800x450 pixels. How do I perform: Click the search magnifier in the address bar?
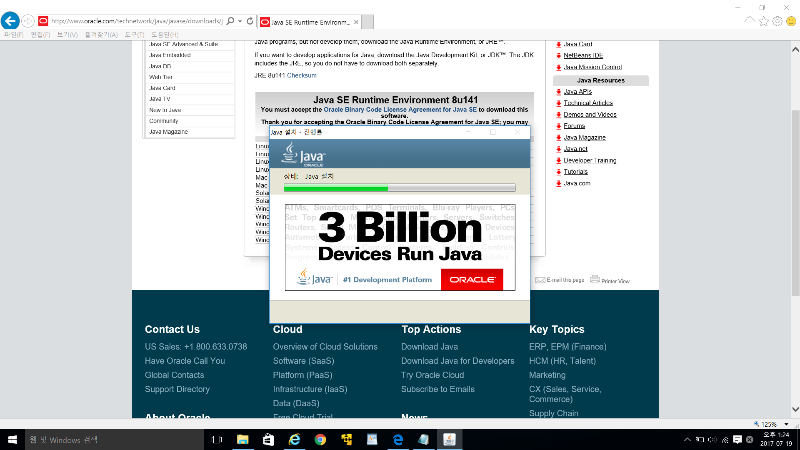230,21
